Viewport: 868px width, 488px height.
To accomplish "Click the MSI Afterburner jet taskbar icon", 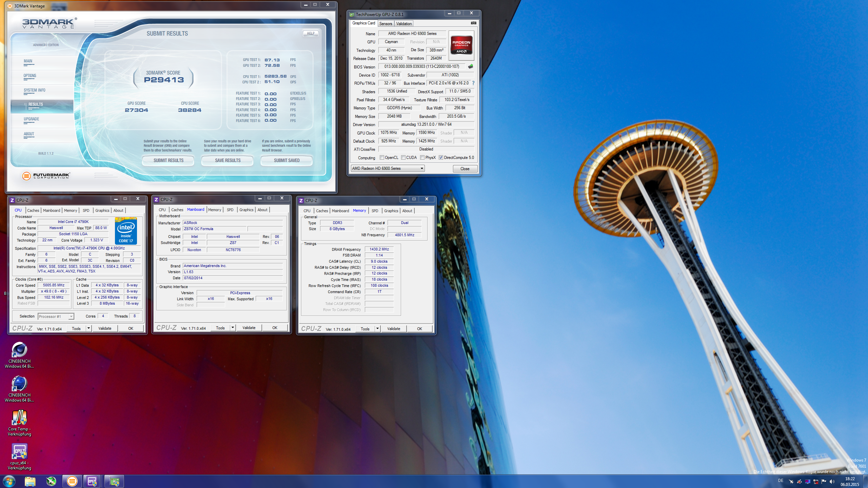I will [51, 481].
